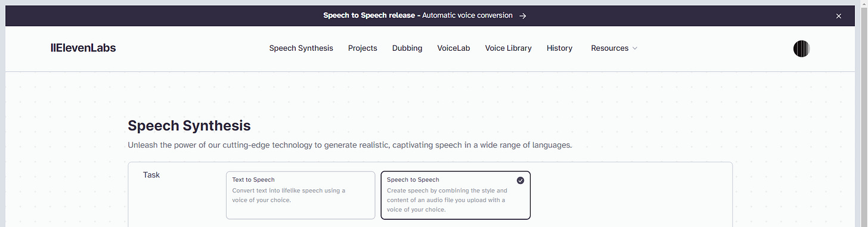Screen dimensions: 868x227
Task: Go to Speech Synthesis in navigation
Action: (301, 48)
